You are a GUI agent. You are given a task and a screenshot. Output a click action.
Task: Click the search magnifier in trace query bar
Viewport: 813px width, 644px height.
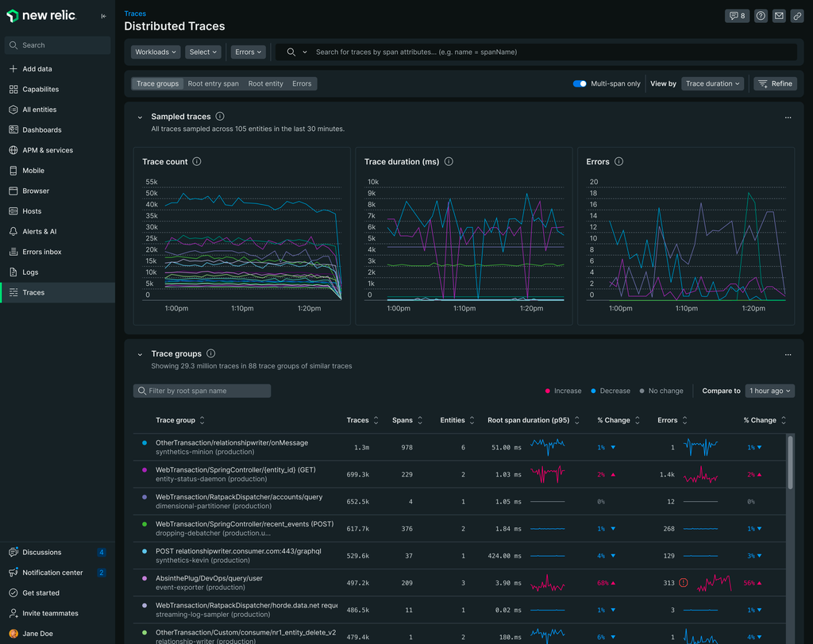[291, 52]
